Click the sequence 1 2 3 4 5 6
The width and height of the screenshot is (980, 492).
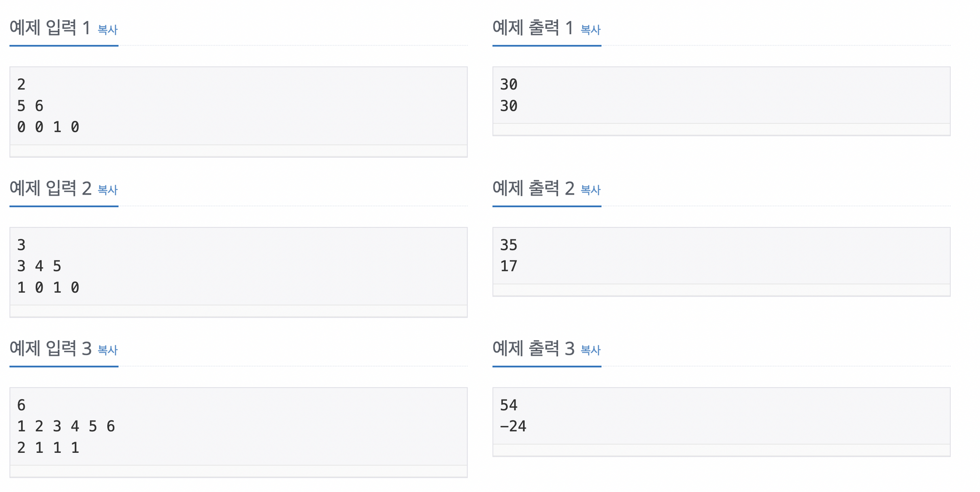tap(67, 426)
